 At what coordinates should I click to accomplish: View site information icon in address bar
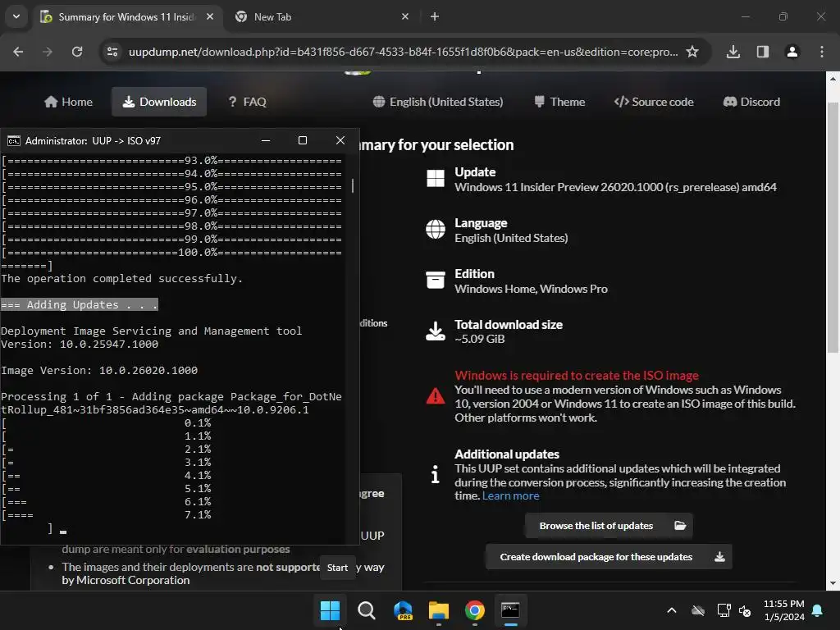pos(112,52)
